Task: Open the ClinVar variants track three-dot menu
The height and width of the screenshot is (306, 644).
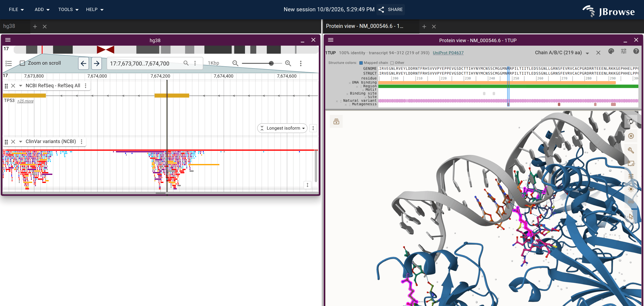Action: (x=82, y=141)
